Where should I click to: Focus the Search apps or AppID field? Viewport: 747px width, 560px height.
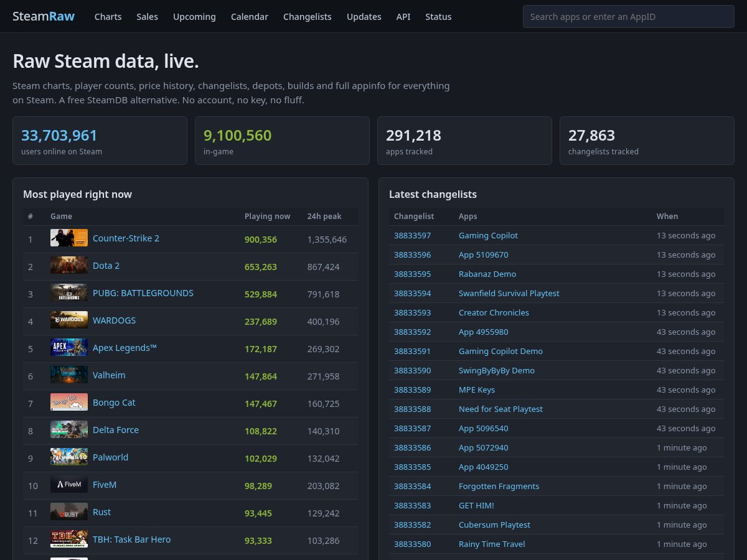pos(629,17)
